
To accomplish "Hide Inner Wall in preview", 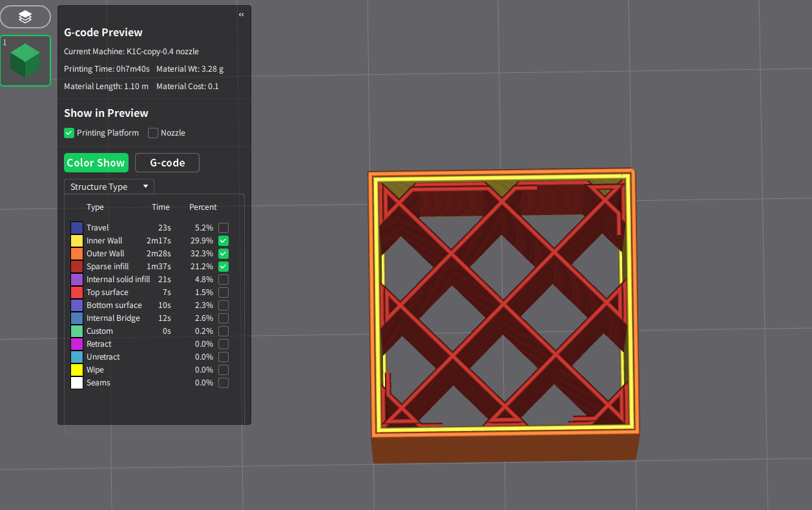I will tap(224, 241).
